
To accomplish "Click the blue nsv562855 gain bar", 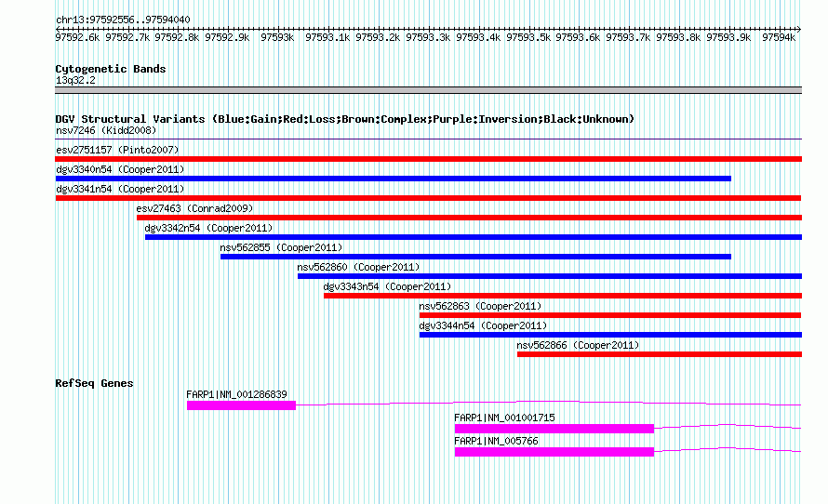I will 475,257.
